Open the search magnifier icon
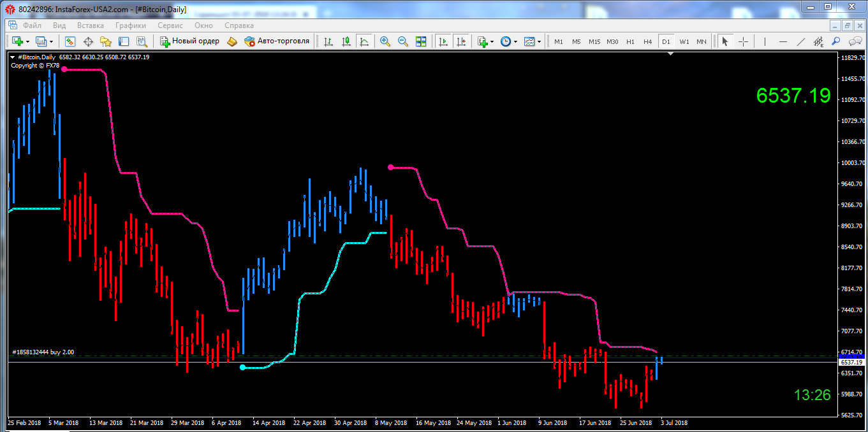This screenshot has width=868, height=432. point(836,41)
